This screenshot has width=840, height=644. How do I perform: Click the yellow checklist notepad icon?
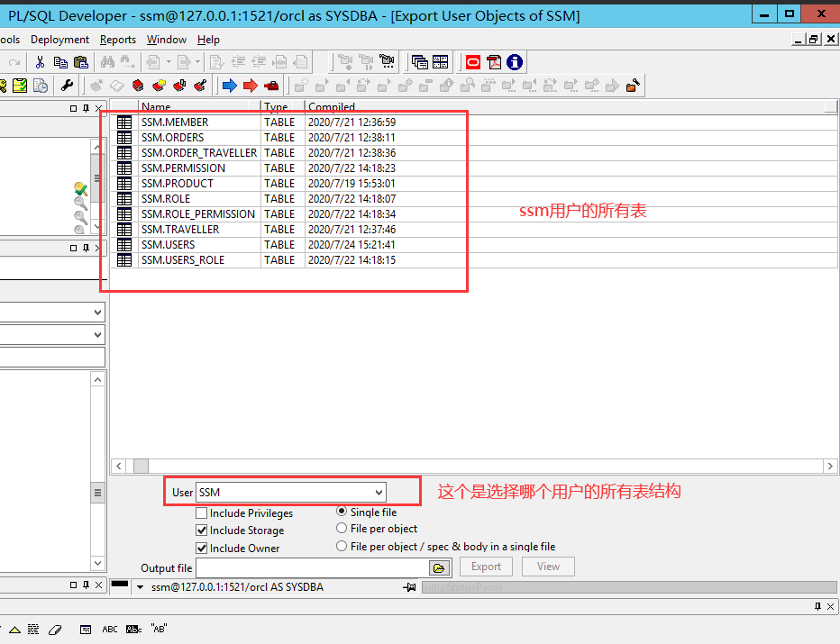click(x=20, y=86)
